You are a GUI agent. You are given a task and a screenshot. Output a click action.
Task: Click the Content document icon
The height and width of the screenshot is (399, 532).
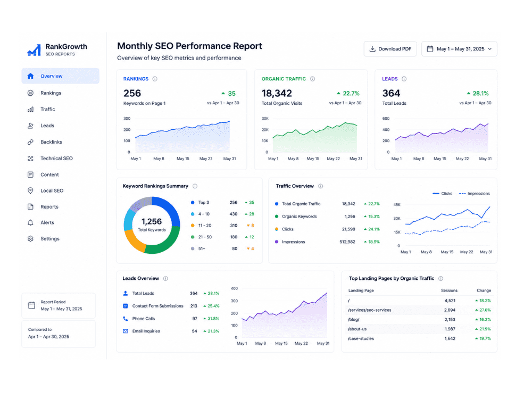point(30,174)
